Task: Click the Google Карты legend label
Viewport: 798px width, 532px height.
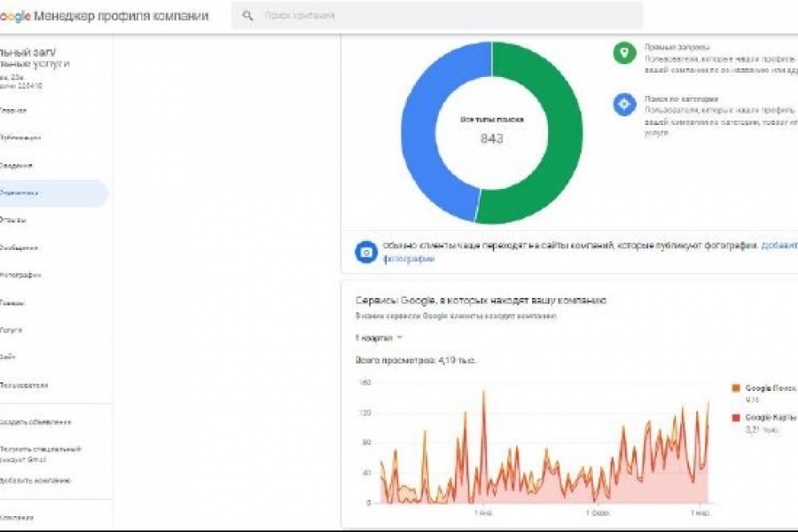Action: click(771, 418)
